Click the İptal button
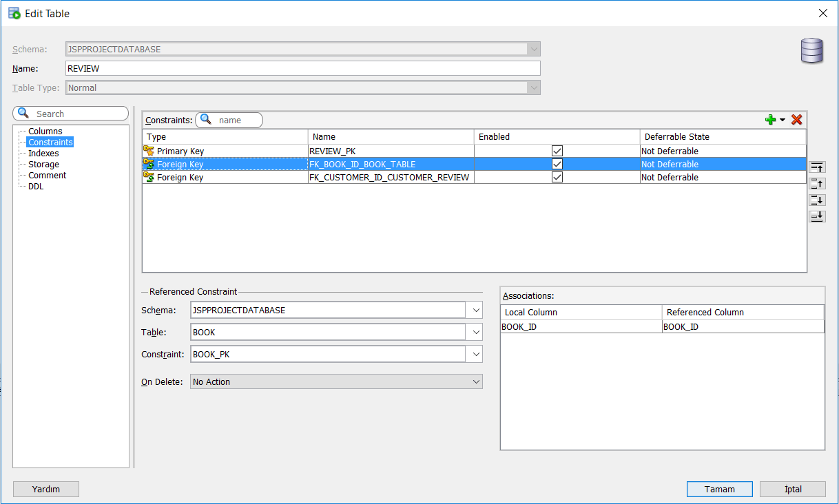839x504 pixels. pos(793,489)
